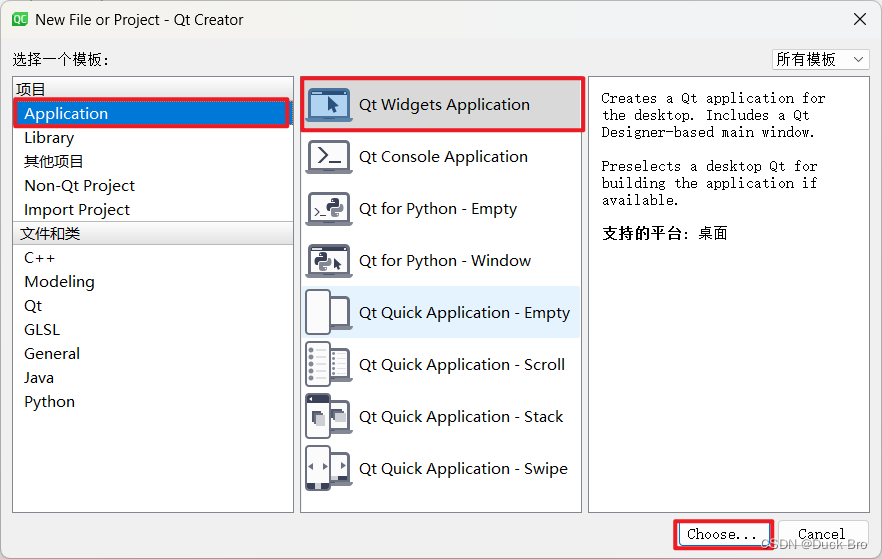Select the Python file category

152,402
